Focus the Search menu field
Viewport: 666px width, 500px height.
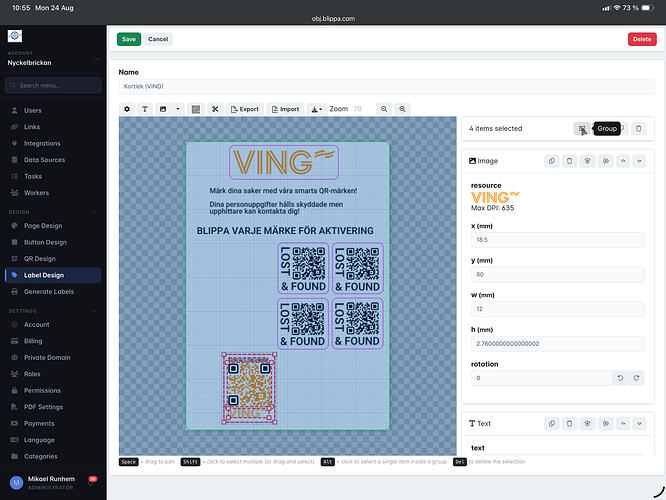pyautogui.click(x=53, y=85)
